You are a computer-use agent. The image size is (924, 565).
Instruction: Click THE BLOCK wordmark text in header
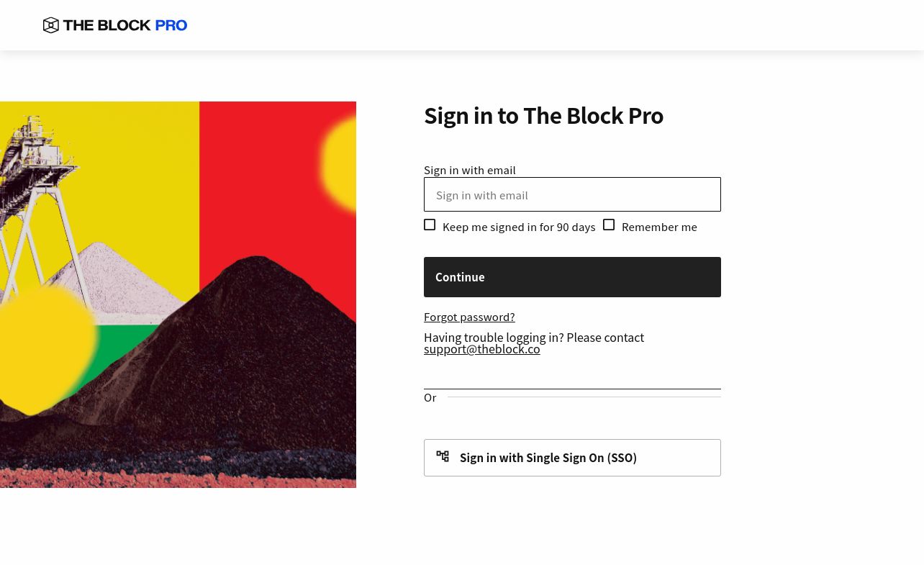[x=107, y=25]
